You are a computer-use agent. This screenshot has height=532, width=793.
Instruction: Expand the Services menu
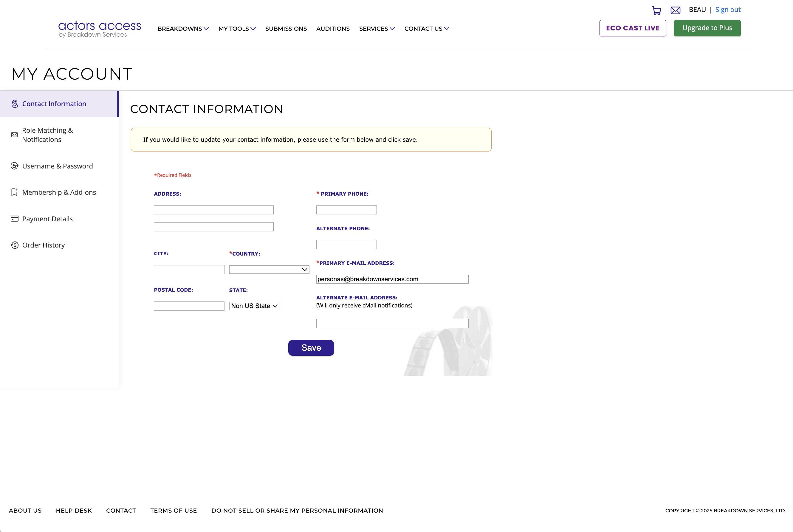(377, 29)
